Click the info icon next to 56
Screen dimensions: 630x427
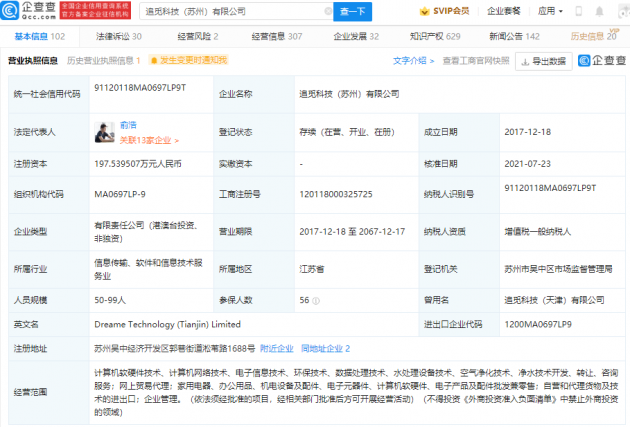tap(316, 300)
